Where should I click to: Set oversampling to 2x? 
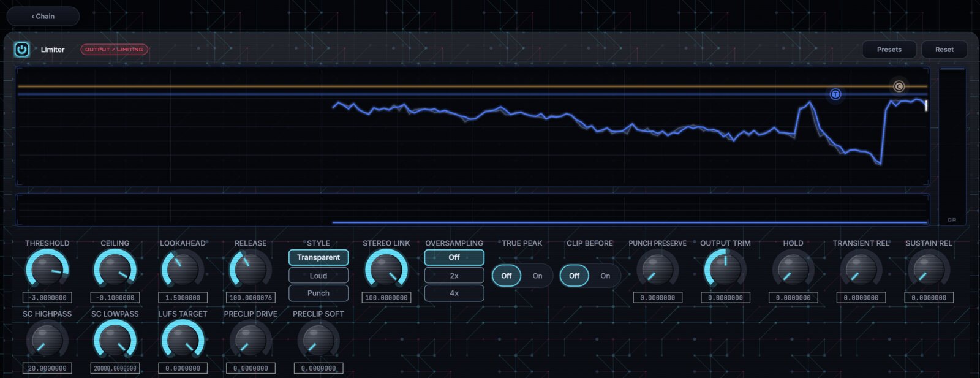point(454,276)
